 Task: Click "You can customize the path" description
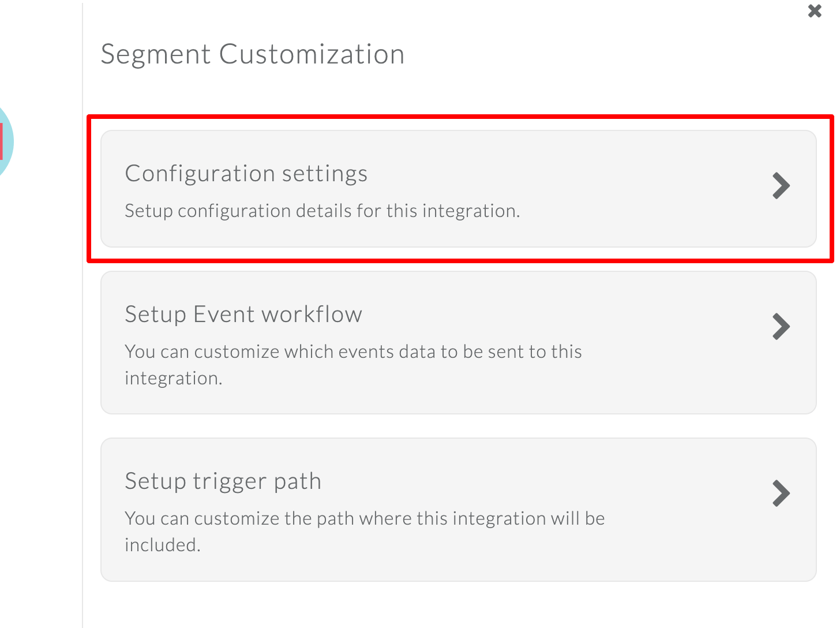[x=365, y=519]
